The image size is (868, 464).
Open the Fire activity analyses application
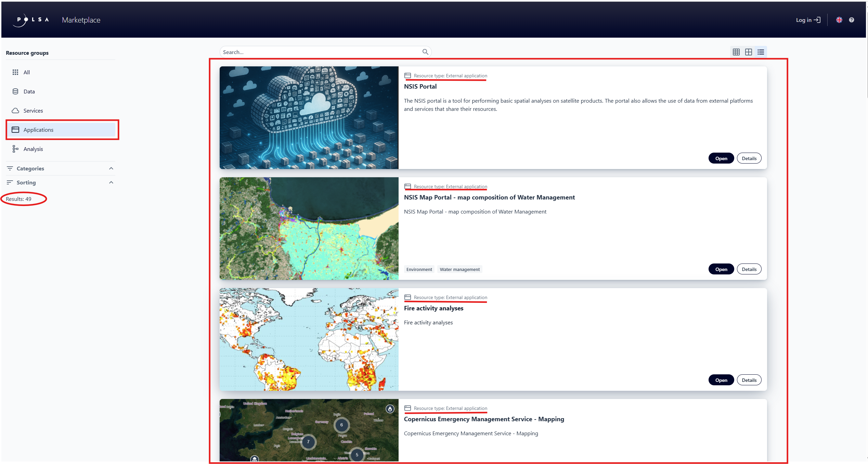(x=721, y=380)
